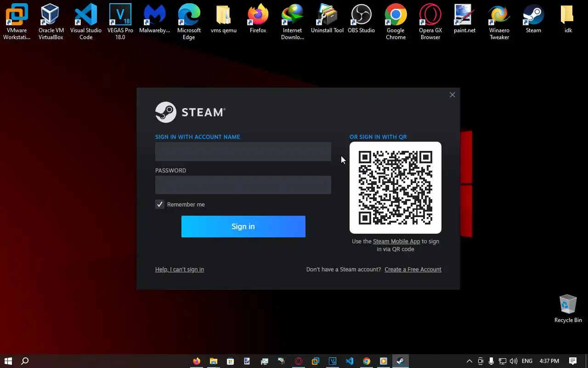Open Opera GX from the taskbar
This screenshot has height=368, width=588.
[x=299, y=361]
